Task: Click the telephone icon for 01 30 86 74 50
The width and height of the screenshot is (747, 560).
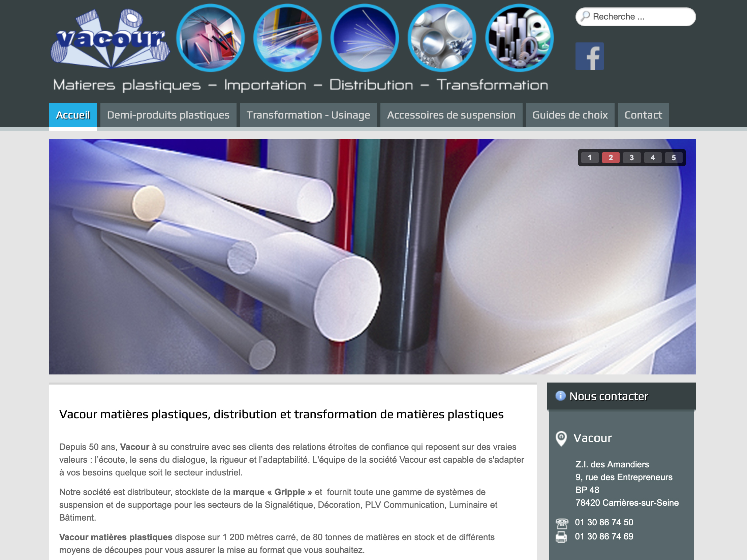Action: coord(562,523)
